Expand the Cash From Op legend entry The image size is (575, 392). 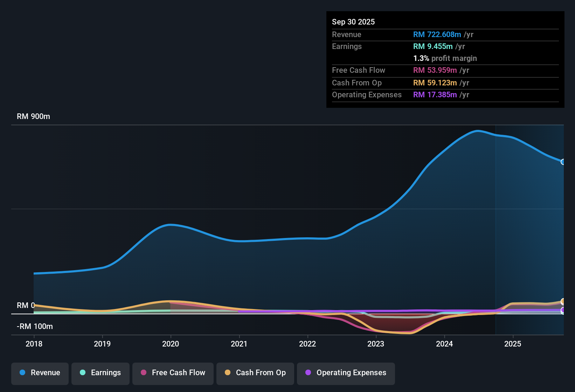[x=255, y=373]
